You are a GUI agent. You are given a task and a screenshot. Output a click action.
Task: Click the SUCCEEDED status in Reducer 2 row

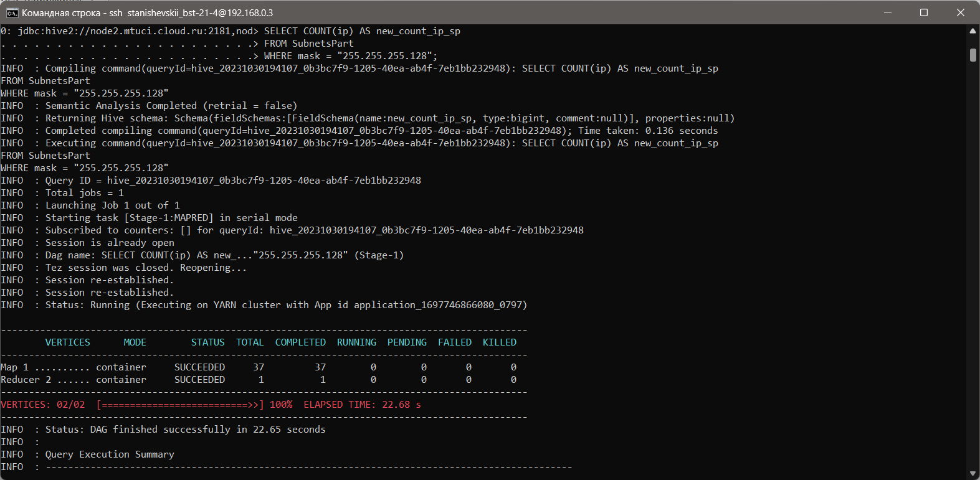pos(199,380)
